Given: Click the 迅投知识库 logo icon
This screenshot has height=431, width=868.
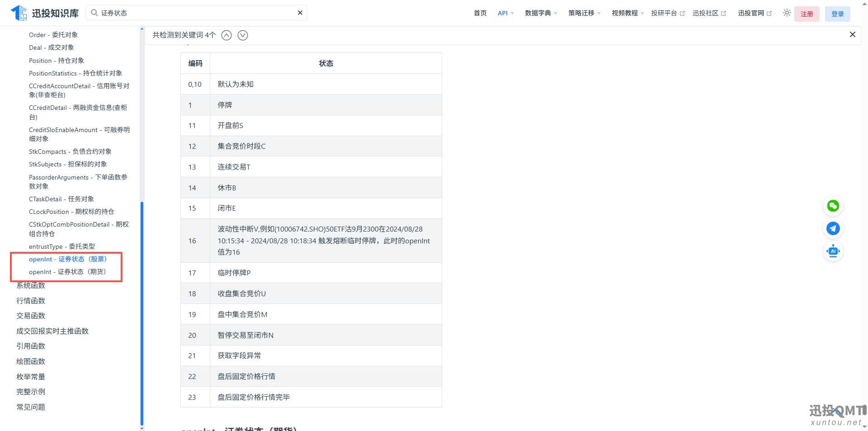Looking at the screenshot, I should (19, 13).
